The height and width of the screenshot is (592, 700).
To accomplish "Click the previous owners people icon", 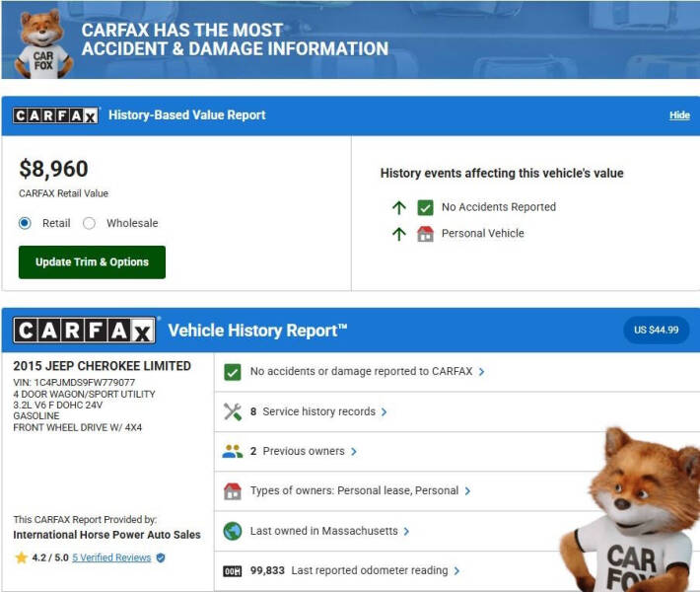I will [x=233, y=451].
